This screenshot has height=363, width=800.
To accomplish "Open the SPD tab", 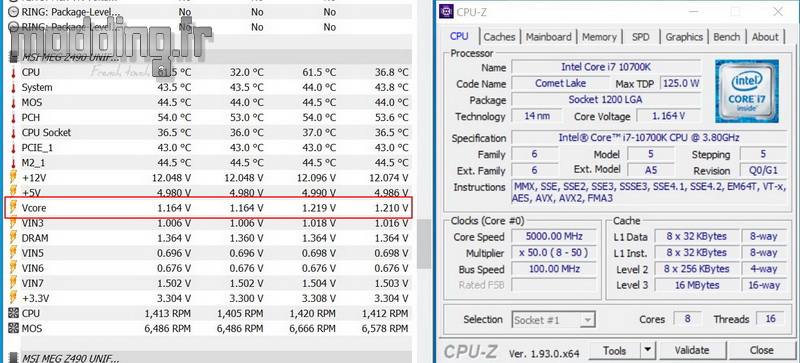I will click(640, 37).
